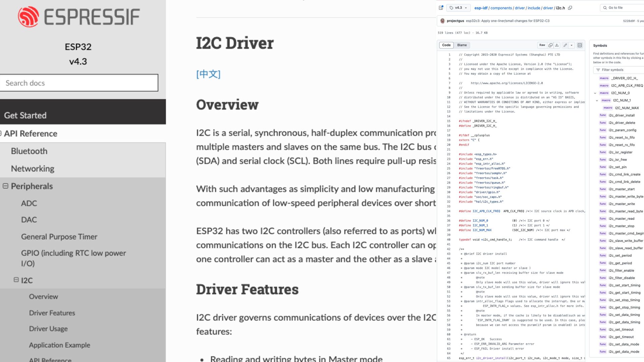This screenshot has height=362, width=644.
Task: Select i2c_master_start symbol
Action: (x=622, y=189)
